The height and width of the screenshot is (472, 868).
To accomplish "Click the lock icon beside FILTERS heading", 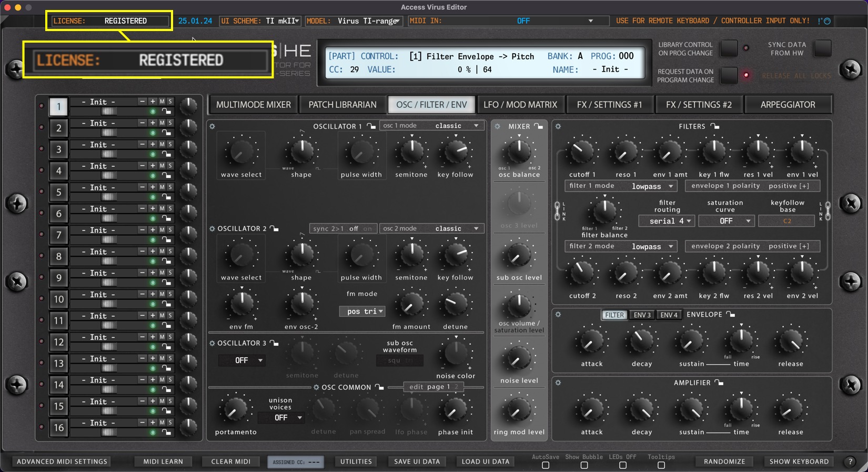I will click(x=715, y=126).
